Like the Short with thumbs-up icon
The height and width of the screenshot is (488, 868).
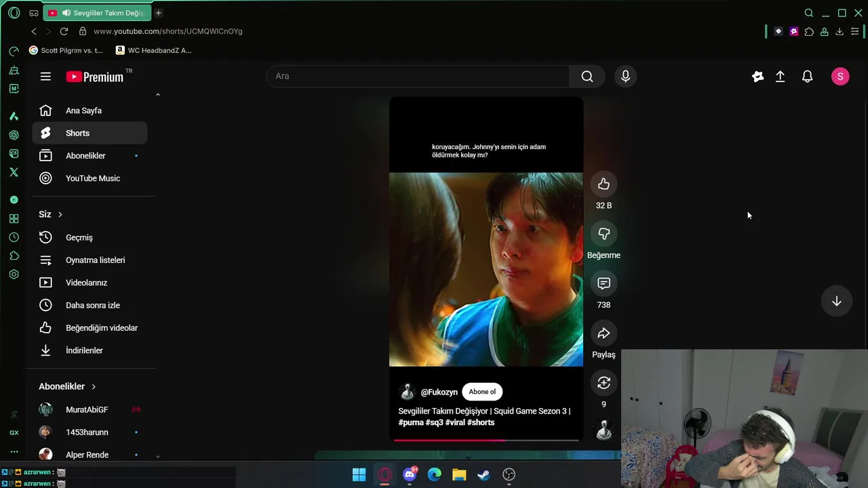point(604,184)
